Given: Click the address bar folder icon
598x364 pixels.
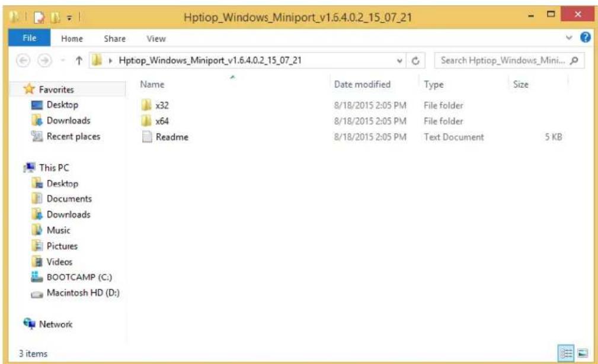Looking at the screenshot, I should (x=97, y=60).
